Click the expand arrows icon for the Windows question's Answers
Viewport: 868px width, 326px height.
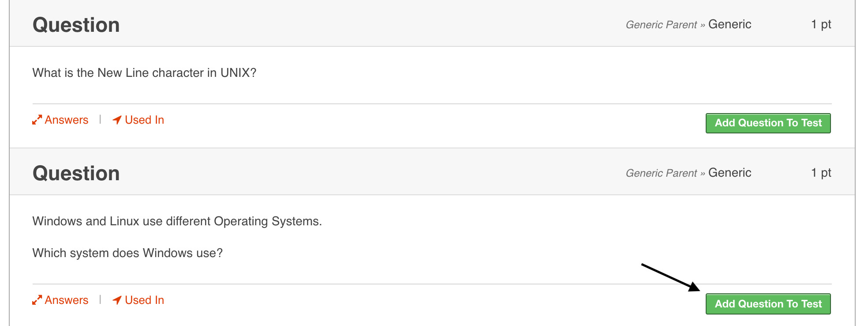pyautogui.click(x=37, y=300)
